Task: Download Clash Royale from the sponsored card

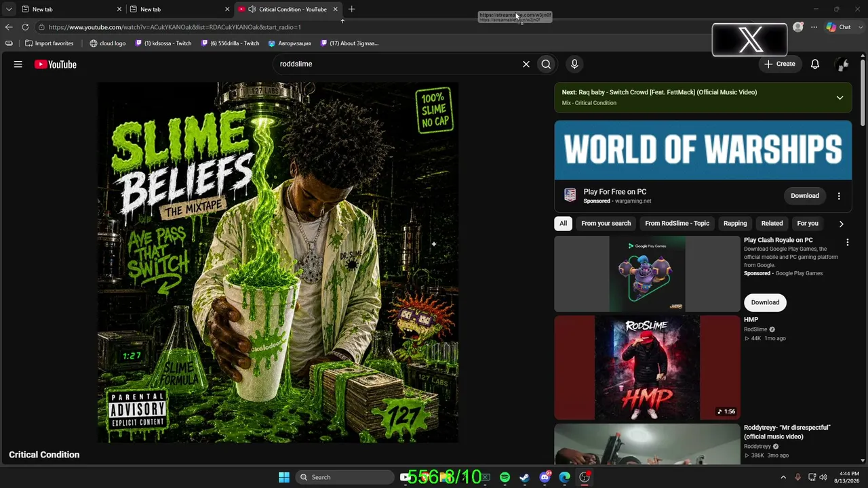Action: (x=765, y=302)
